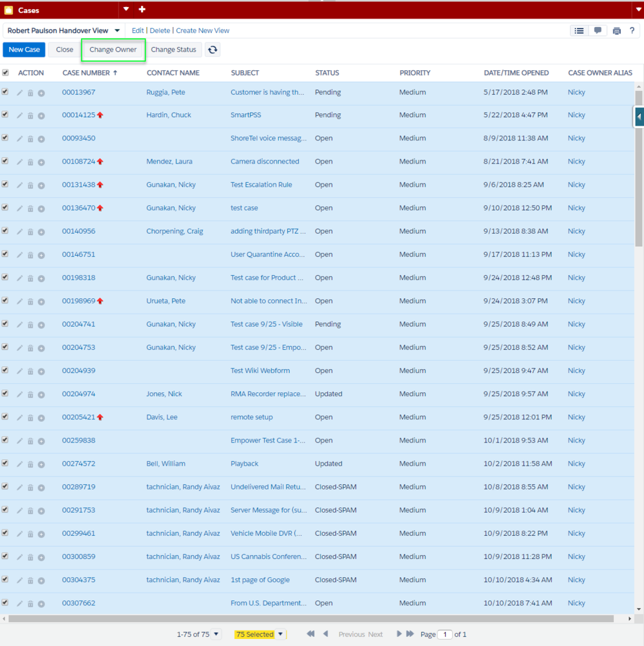Open the chatter feed view icon
The width and height of the screenshot is (644, 646).
point(598,31)
